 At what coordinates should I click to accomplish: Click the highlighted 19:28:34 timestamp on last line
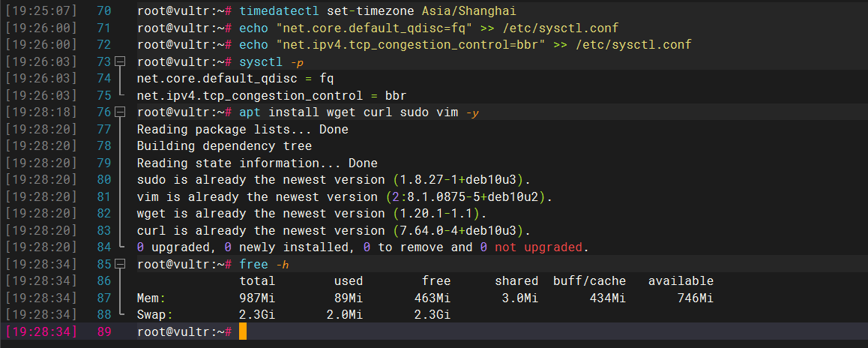pos(41,332)
